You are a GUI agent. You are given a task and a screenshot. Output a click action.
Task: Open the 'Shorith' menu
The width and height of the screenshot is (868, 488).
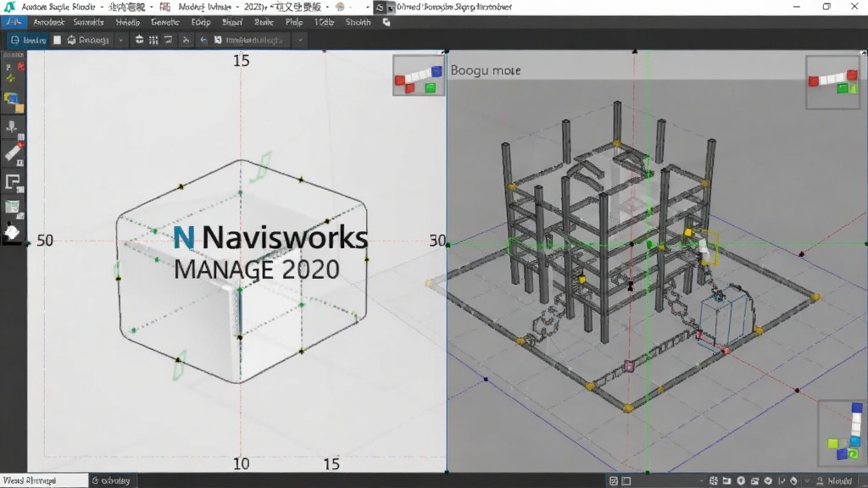pos(359,22)
